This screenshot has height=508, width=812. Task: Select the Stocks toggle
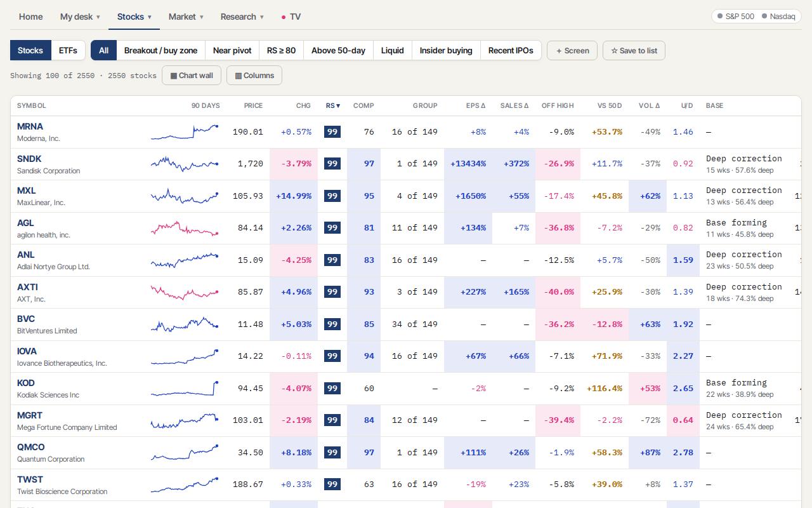(30, 50)
